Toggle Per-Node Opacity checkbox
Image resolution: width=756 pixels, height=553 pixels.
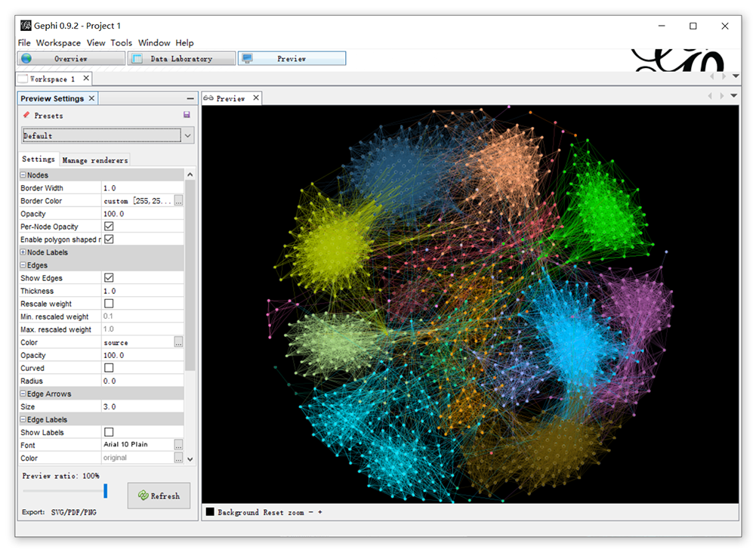109,226
